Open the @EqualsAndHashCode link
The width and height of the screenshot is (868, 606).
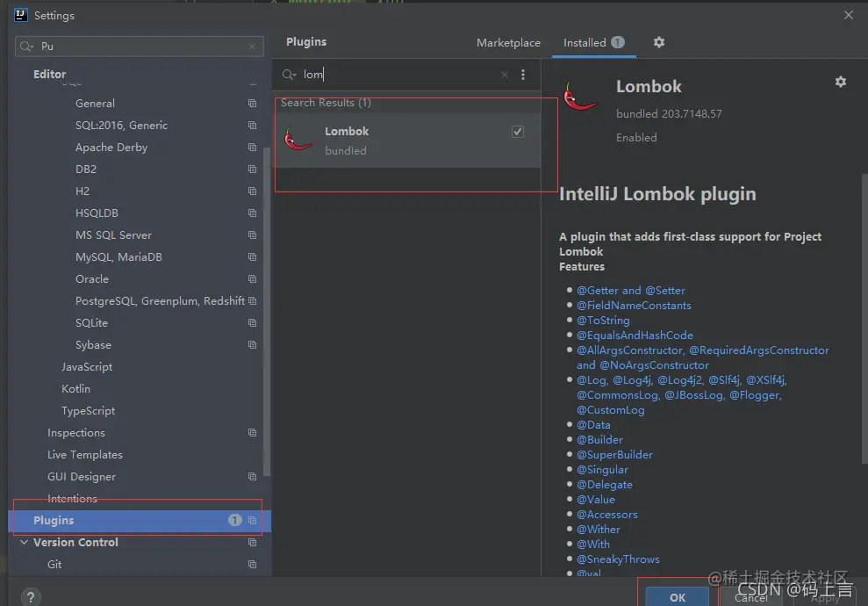click(635, 335)
